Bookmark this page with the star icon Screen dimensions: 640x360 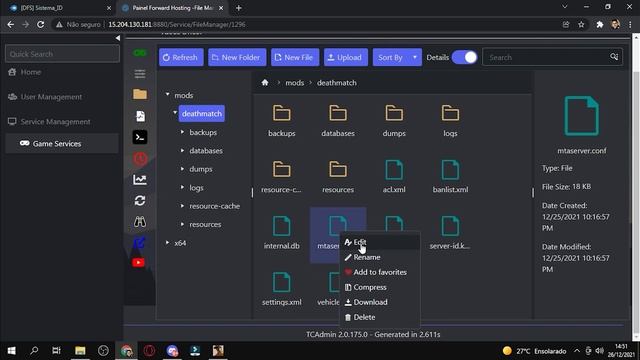(581, 24)
